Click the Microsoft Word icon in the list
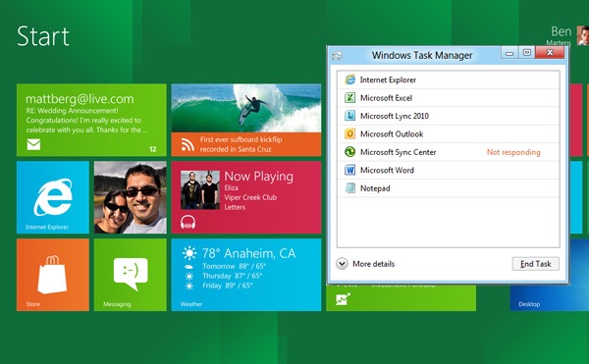 [349, 170]
